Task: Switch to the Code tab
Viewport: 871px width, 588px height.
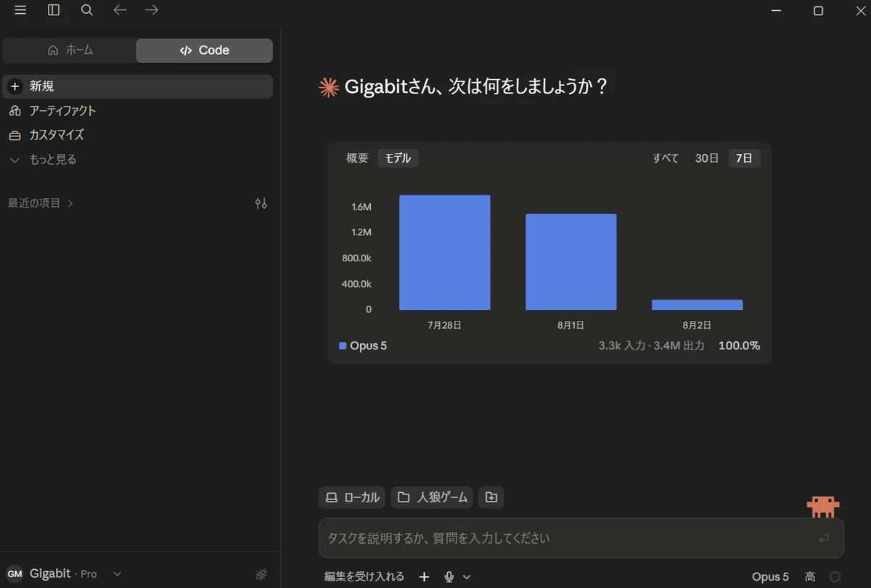Action: 204,50
